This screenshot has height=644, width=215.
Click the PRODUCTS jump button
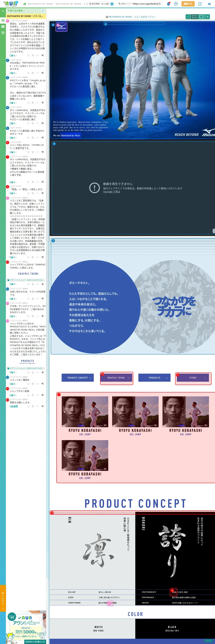click(154, 378)
